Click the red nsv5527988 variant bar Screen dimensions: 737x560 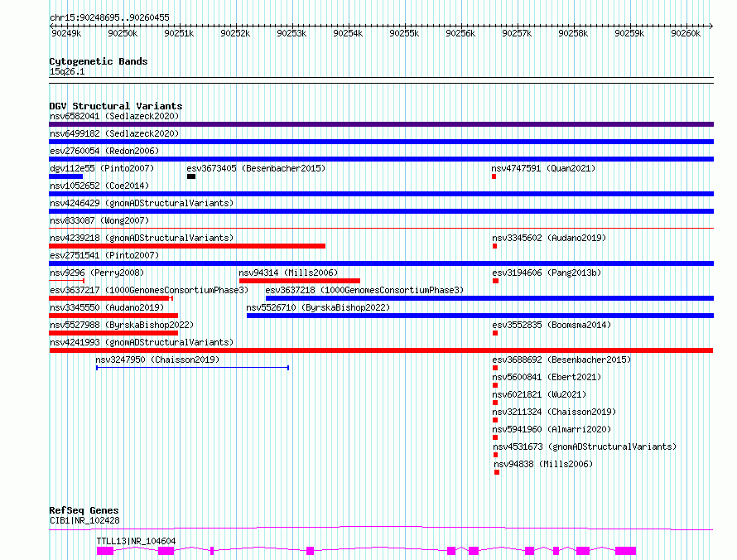point(113,333)
